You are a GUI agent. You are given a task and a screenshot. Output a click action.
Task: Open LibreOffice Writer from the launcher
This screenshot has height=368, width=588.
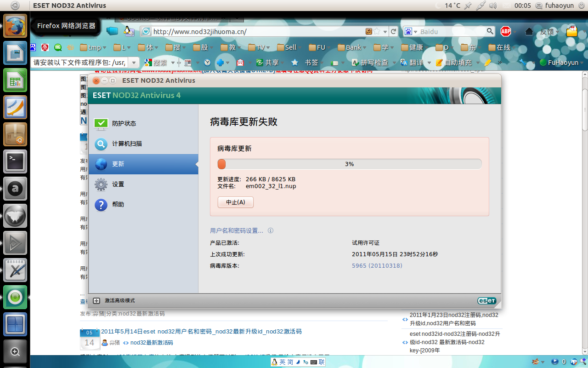click(x=15, y=53)
